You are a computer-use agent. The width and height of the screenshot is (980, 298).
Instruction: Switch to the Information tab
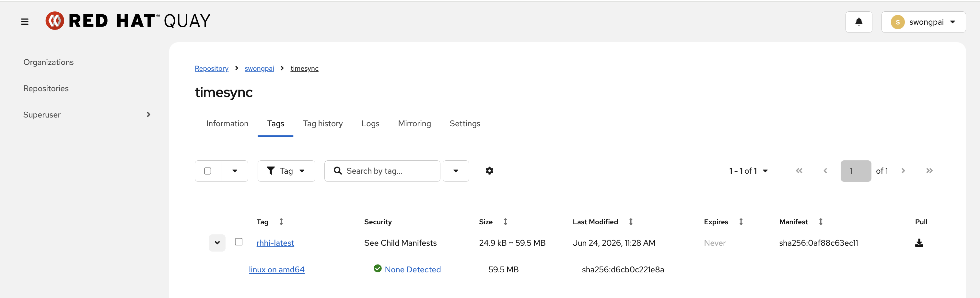[227, 123]
